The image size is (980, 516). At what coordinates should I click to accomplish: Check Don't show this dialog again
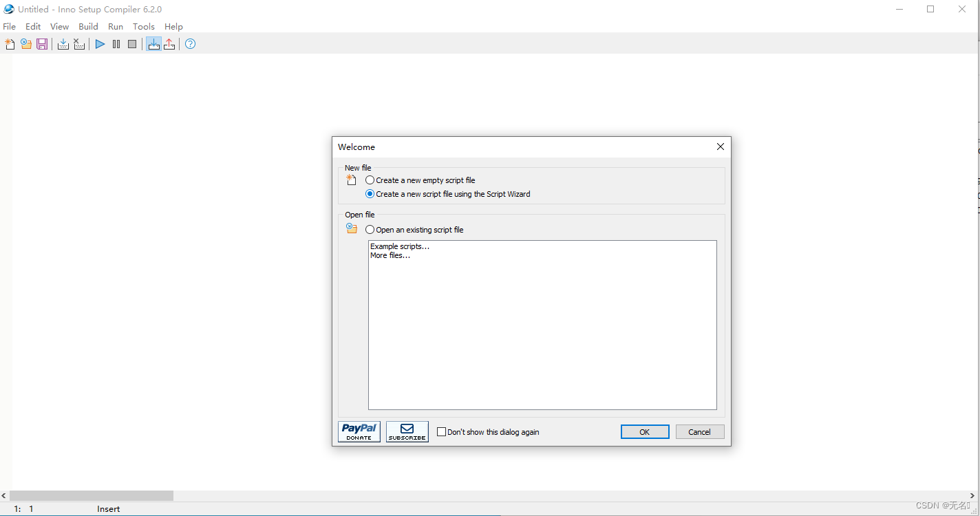point(488,432)
